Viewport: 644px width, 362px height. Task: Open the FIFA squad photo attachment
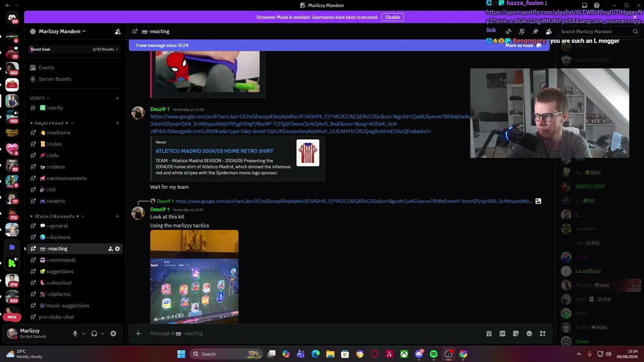pos(194,277)
